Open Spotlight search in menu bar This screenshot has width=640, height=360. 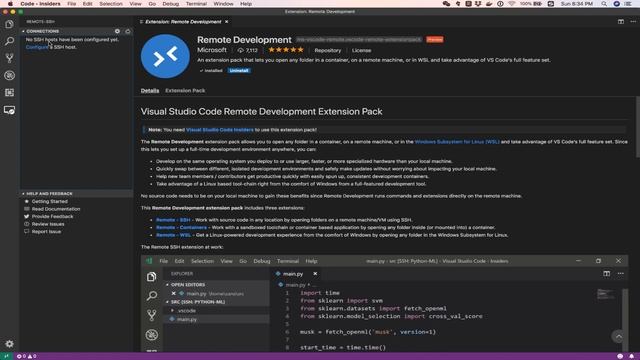604,4
